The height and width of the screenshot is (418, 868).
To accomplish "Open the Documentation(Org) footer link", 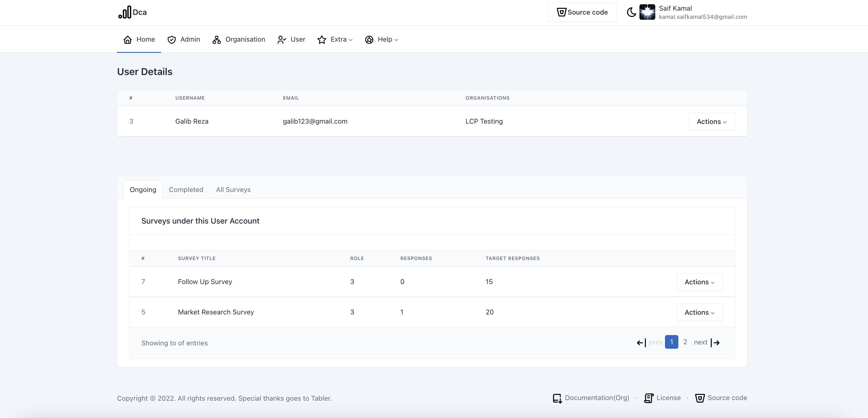I will [597, 398].
